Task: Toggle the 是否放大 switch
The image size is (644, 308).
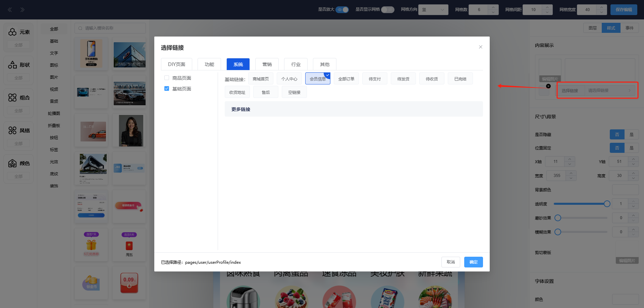Action: click(x=342, y=10)
